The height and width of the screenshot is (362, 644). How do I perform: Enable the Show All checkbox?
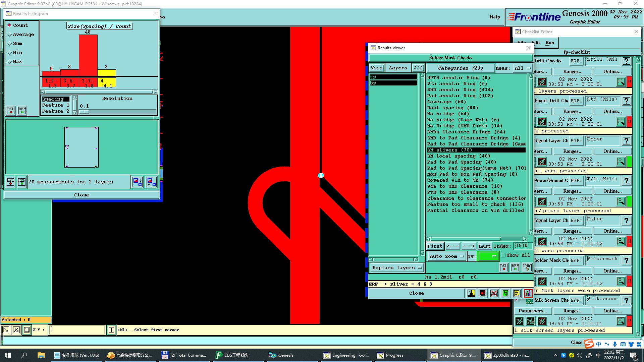click(503, 255)
